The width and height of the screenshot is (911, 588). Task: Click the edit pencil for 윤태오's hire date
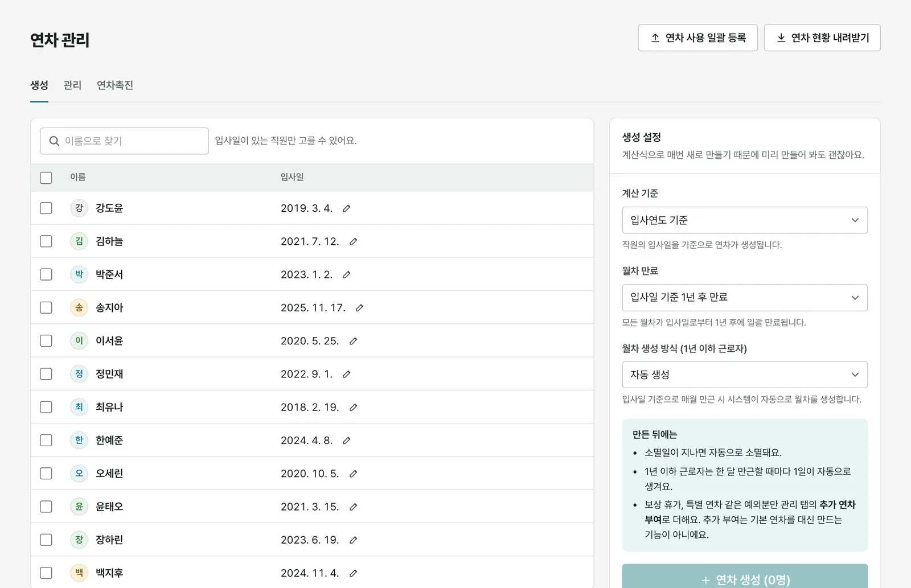[353, 507]
